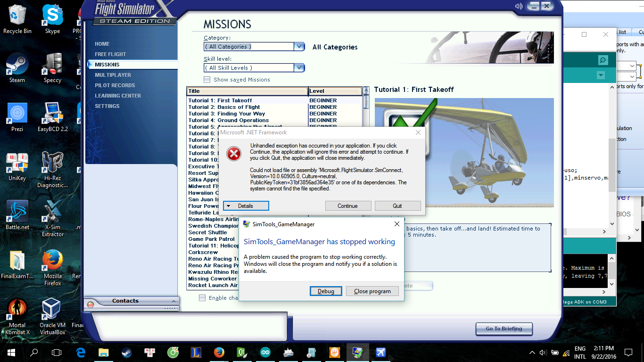Open the Prezi desktop shortcut
644x362 pixels.
[x=17, y=117]
